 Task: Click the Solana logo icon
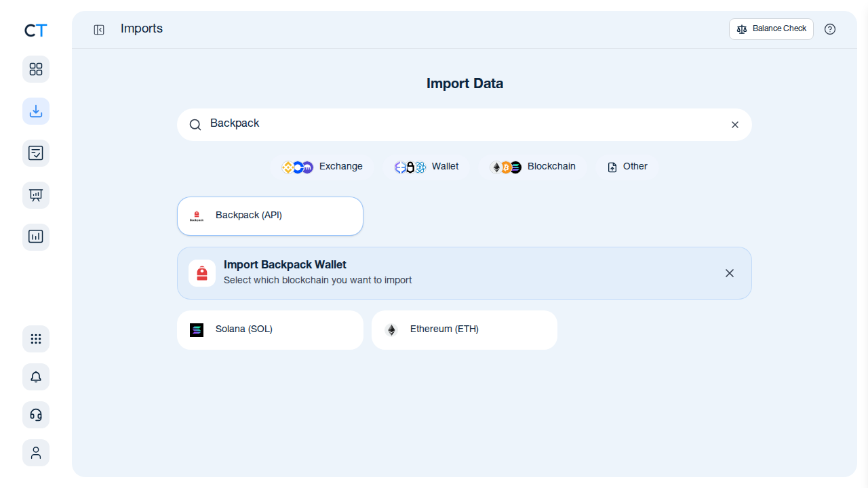[x=197, y=330]
